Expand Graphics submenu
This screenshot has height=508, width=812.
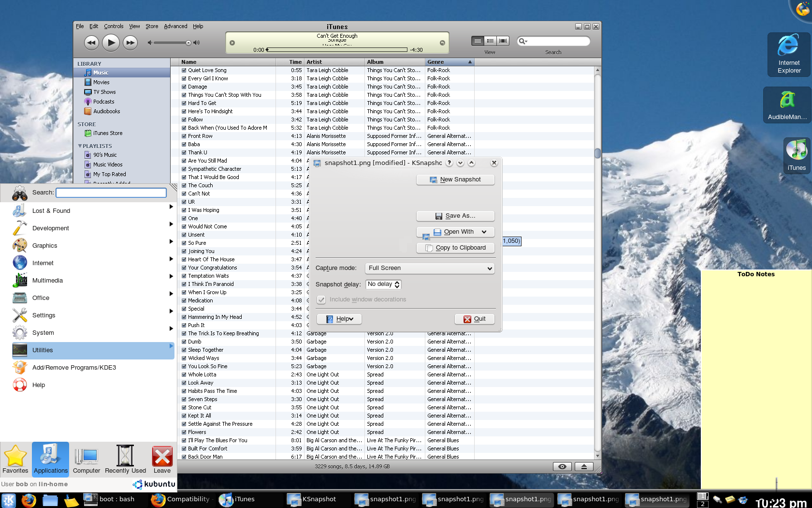pyautogui.click(x=171, y=241)
